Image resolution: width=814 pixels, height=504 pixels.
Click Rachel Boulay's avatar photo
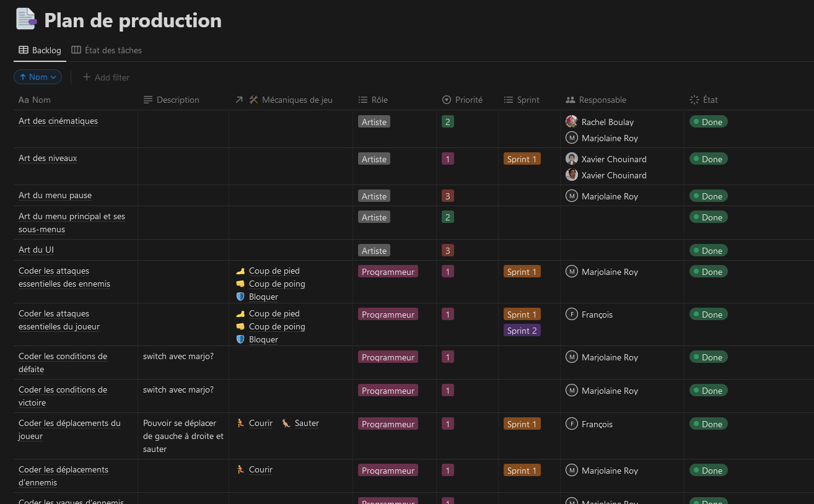(x=572, y=121)
